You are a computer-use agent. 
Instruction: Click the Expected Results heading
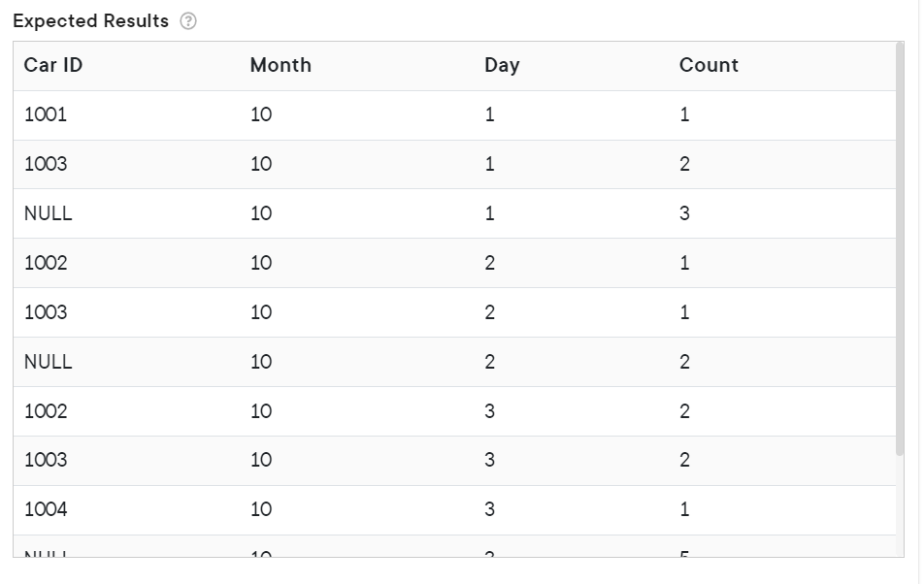(x=91, y=21)
